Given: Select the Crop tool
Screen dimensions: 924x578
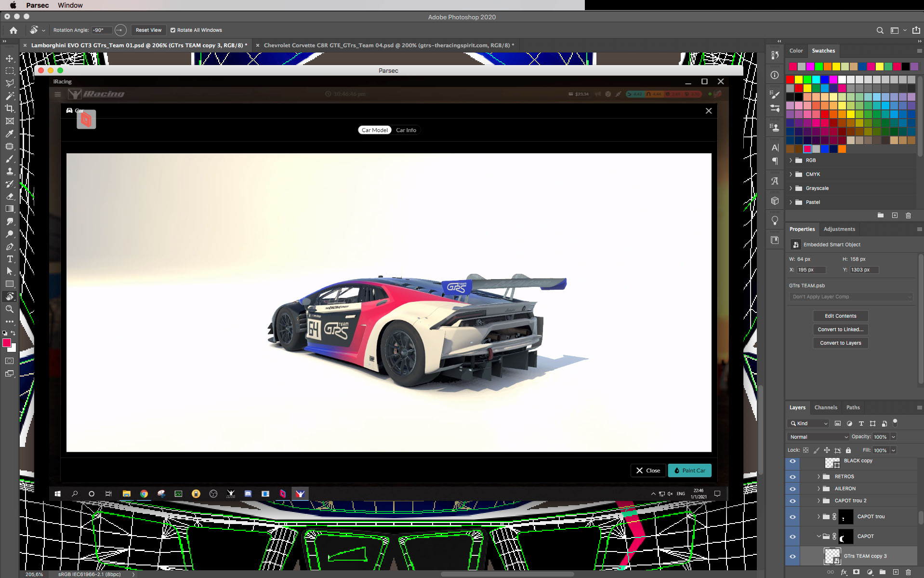Looking at the screenshot, I should (x=10, y=108).
